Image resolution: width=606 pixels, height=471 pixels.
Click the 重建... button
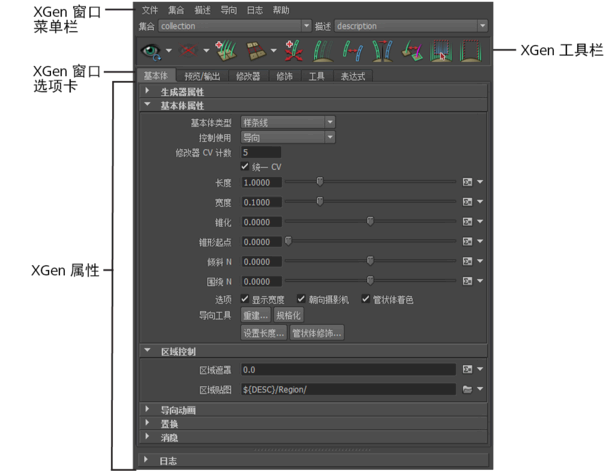[255, 315]
